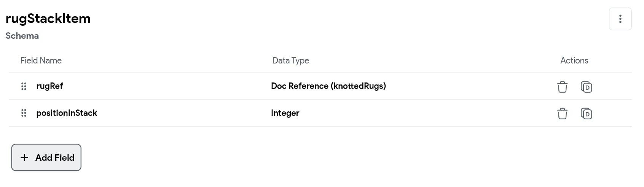Click the Actions column header
The height and width of the screenshot is (187, 644).
(574, 60)
